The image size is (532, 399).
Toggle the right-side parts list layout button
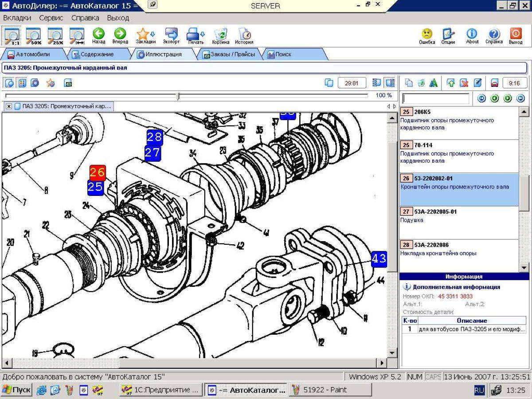tap(390, 83)
